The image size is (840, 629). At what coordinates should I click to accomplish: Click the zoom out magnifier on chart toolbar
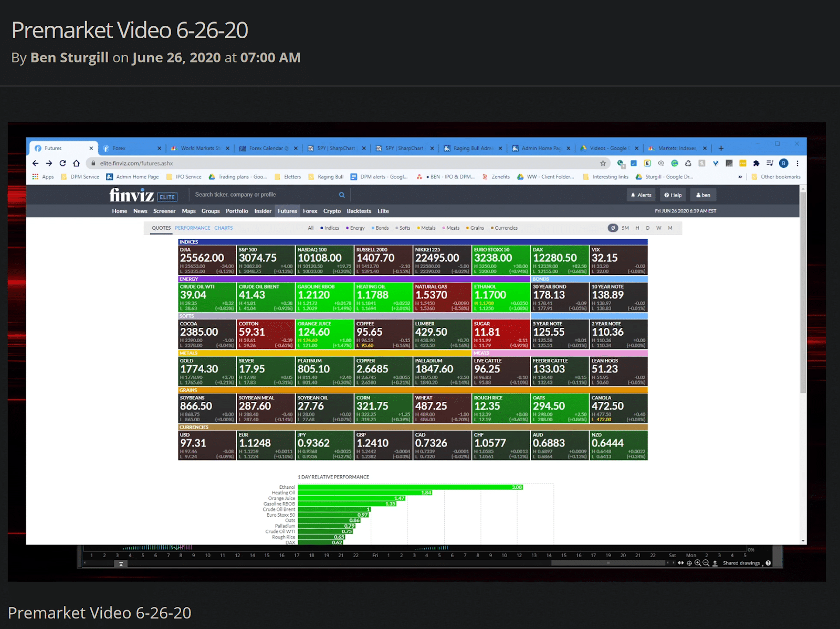706,563
